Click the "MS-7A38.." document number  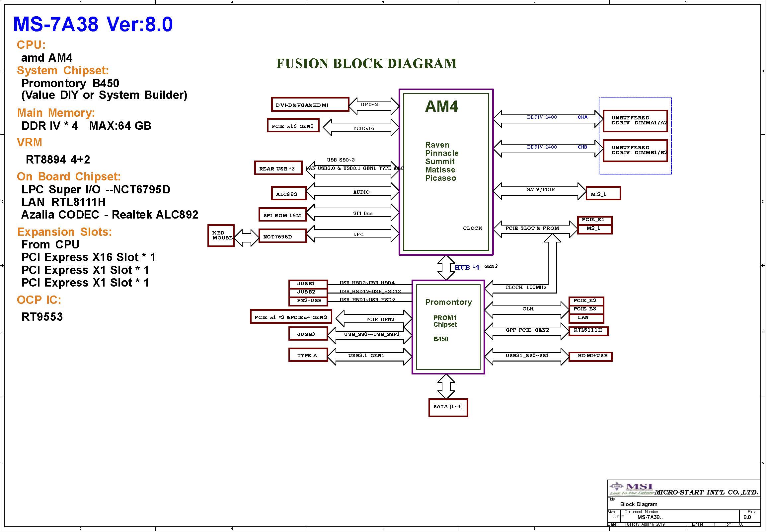pyautogui.click(x=650, y=517)
